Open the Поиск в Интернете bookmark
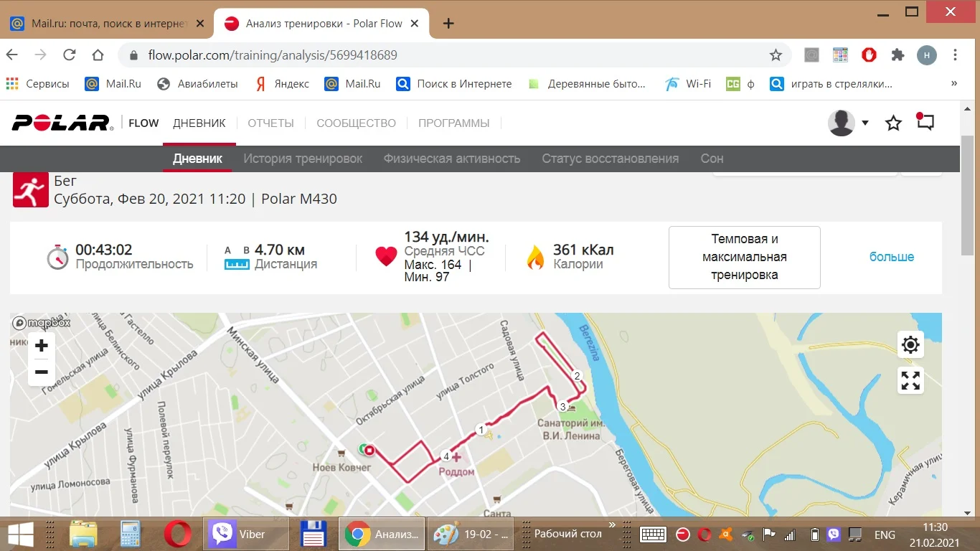This screenshot has width=980, height=551. tap(454, 84)
